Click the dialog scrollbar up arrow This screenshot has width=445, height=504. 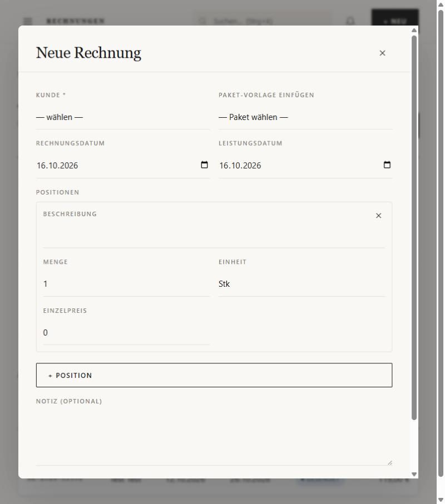[x=414, y=30]
